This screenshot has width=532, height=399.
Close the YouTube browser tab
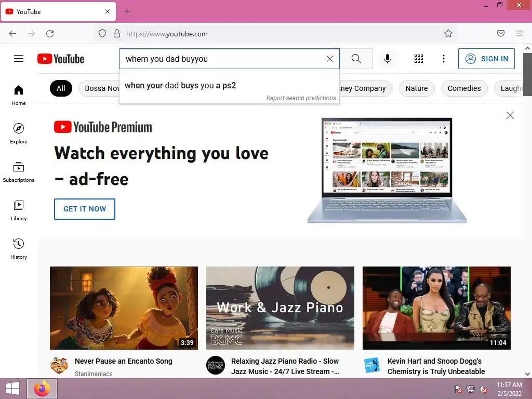(108, 11)
